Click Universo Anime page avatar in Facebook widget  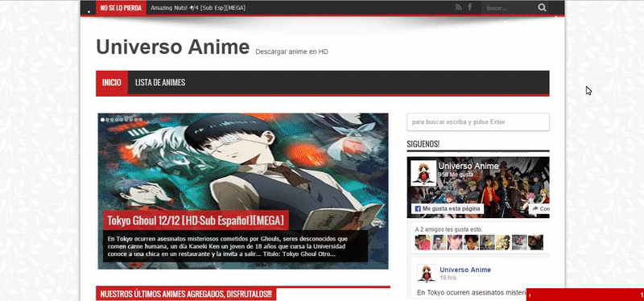423,173
